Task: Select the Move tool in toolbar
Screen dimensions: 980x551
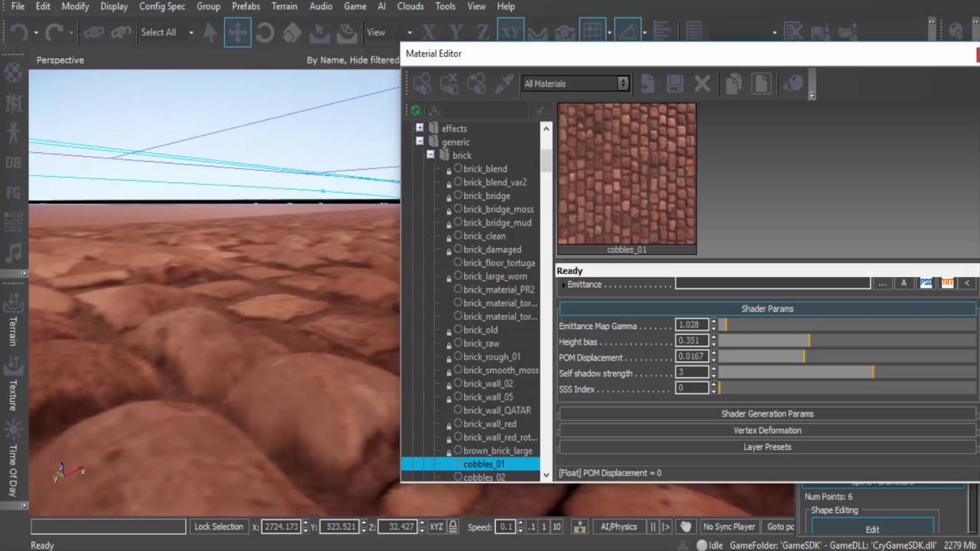Action: coord(237,32)
